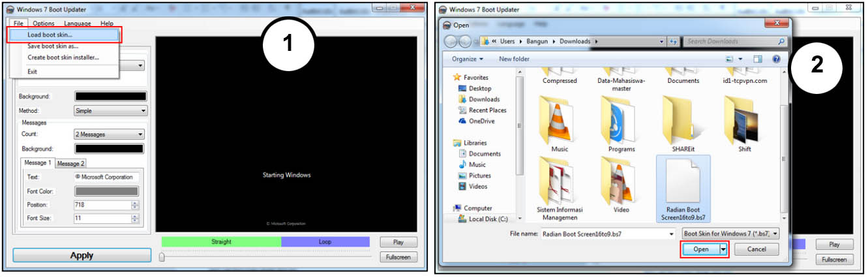
Task: Choose Save boot skin as... menu entry
Action: click(x=64, y=46)
